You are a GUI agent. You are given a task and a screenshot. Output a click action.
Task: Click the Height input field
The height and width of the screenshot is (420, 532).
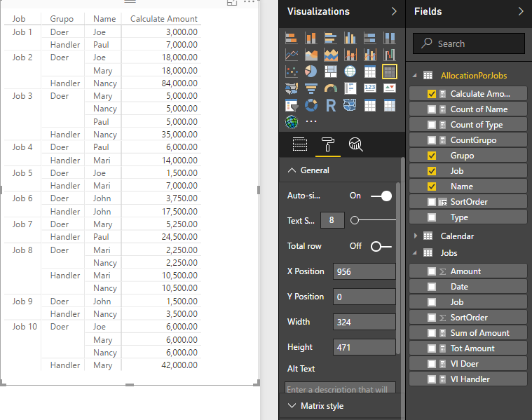point(364,347)
